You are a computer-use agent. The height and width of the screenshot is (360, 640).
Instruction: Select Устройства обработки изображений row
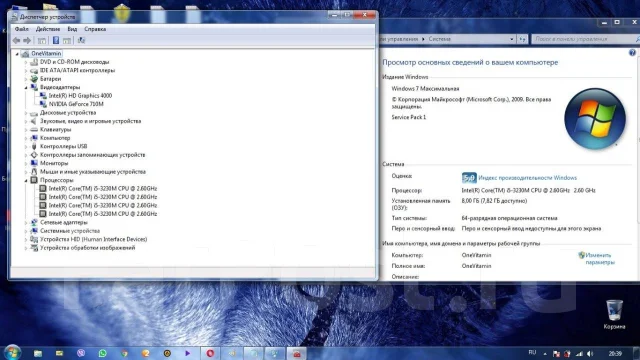pos(87,248)
